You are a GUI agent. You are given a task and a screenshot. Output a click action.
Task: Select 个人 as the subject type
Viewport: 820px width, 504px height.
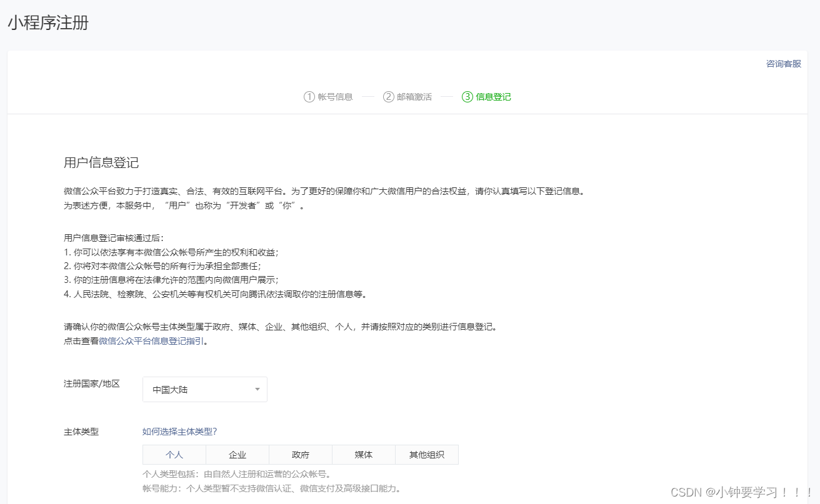pos(174,455)
